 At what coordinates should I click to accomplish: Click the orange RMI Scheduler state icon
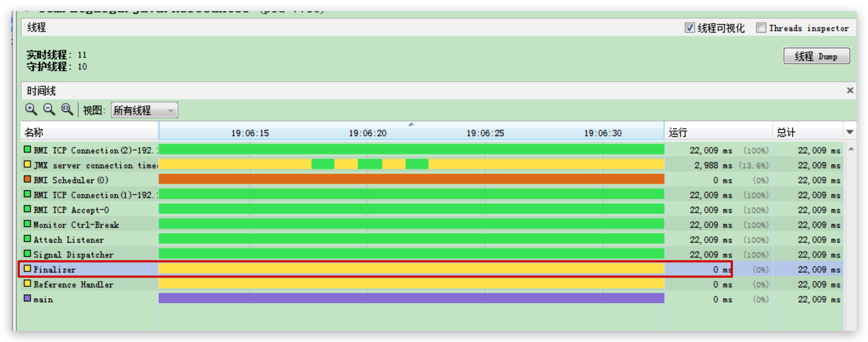[27, 179]
